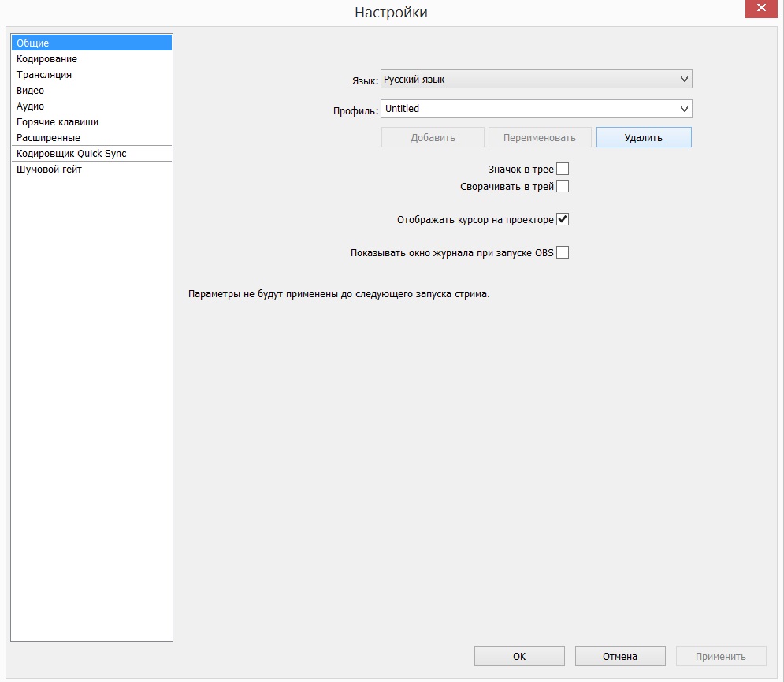The height and width of the screenshot is (682, 784).
Task: Enable Показывать окно журнала при запуске OBS
Action: click(x=563, y=253)
